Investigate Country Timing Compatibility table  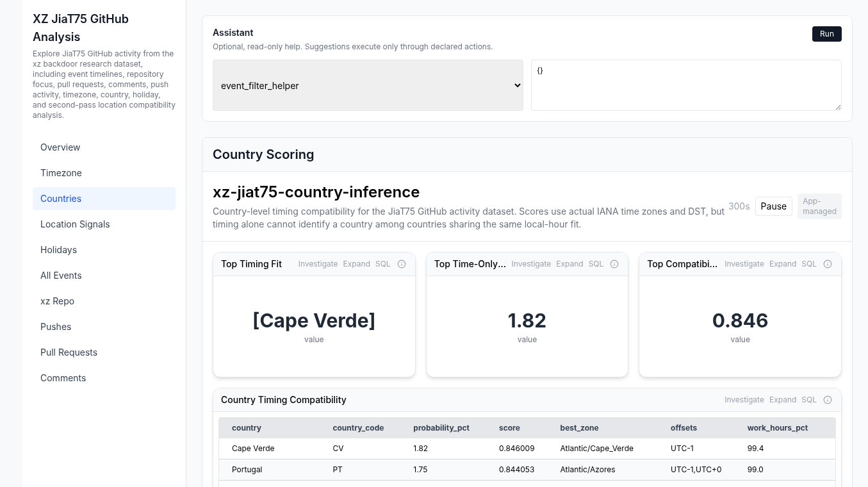point(744,400)
